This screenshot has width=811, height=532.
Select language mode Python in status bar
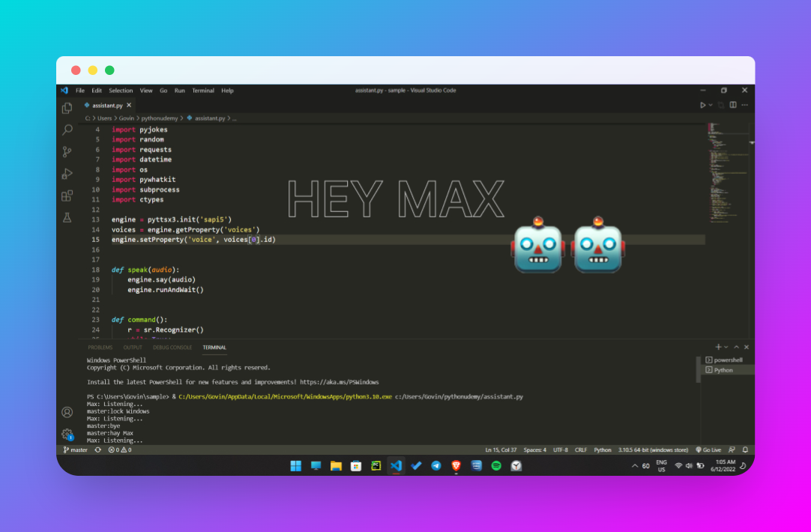[x=603, y=450]
